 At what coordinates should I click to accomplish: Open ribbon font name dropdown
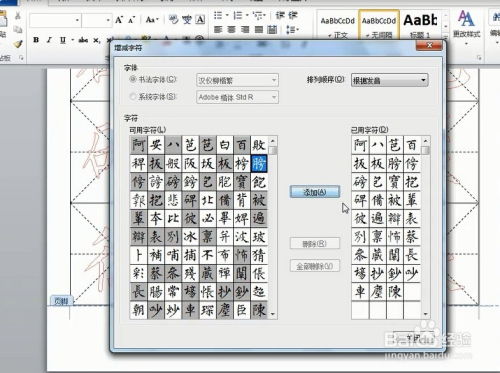(x=77, y=20)
